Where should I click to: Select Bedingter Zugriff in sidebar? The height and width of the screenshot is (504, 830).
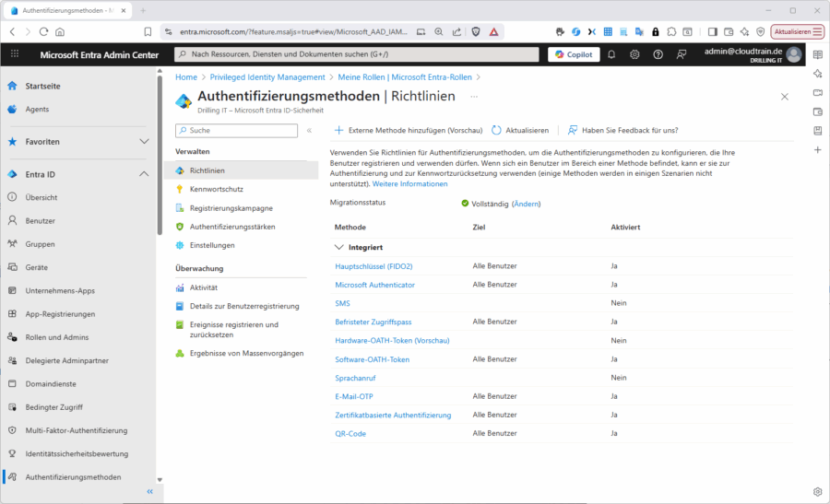click(x=53, y=407)
